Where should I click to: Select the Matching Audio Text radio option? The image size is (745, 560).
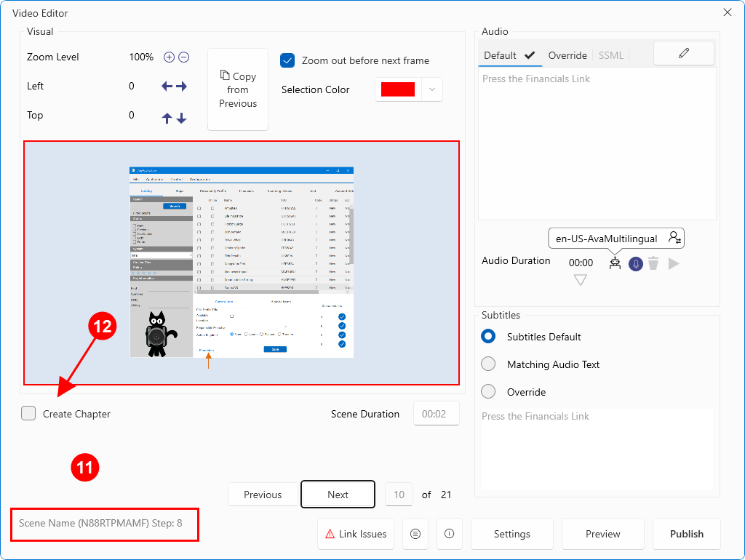tap(488, 364)
